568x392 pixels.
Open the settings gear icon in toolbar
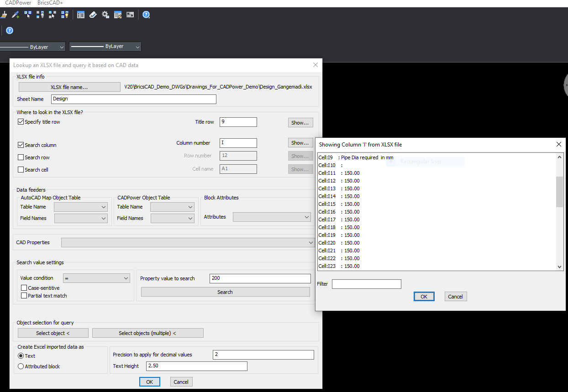click(105, 15)
